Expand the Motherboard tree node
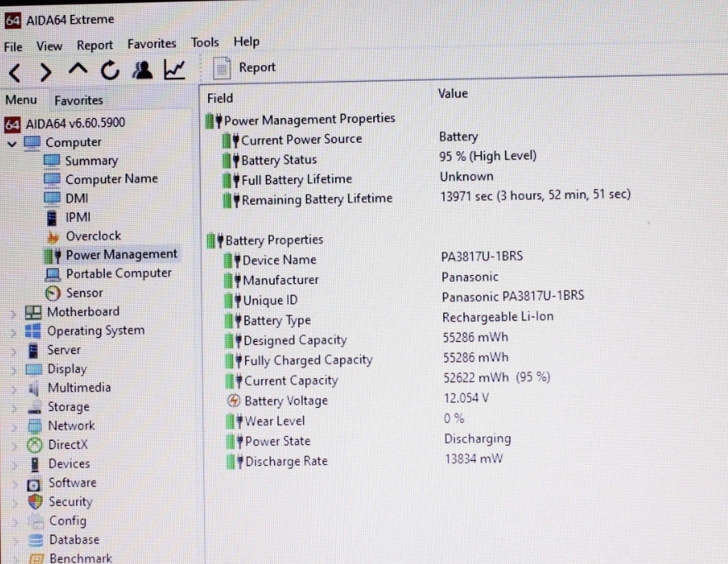The width and height of the screenshot is (728, 564). (13, 313)
